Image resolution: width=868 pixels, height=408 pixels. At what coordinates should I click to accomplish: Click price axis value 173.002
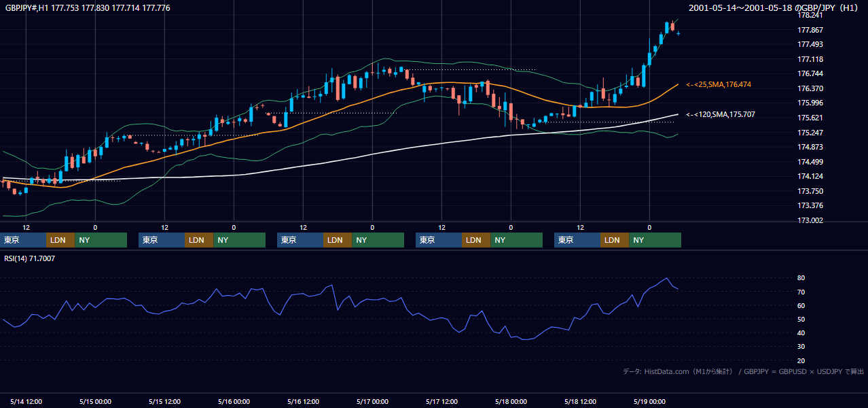click(810, 220)
